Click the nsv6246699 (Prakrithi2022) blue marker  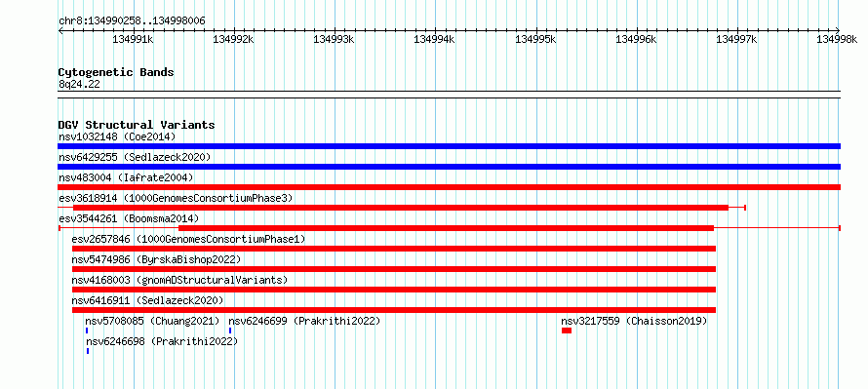[x=230, y=331]
